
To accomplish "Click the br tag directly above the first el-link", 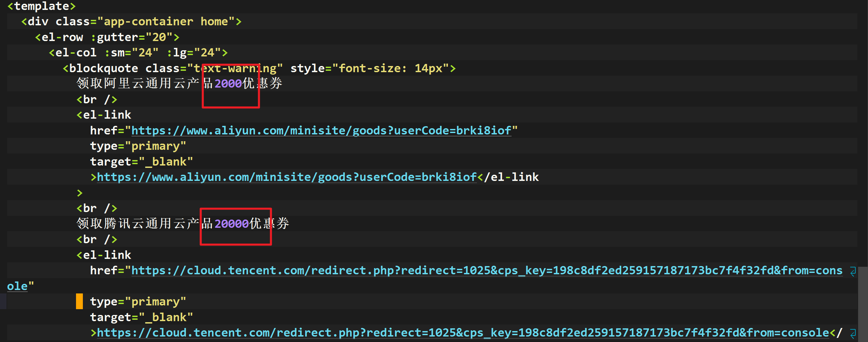I will click(97, 100).
